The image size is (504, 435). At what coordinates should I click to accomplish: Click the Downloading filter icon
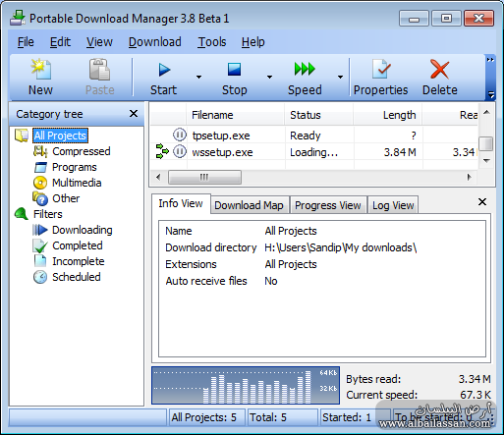[40, 230]
